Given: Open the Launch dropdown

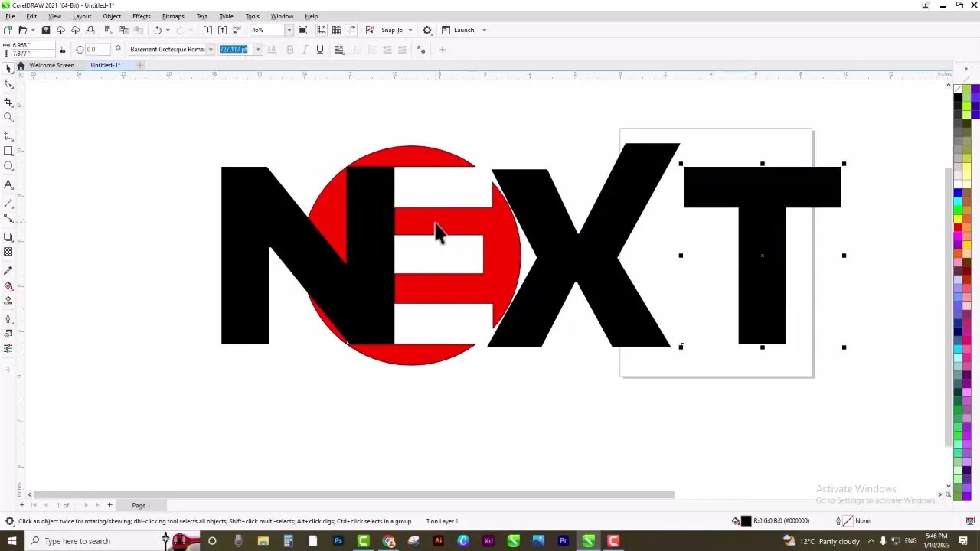Looking at the screenshot, I should click(x=484, y=30).
